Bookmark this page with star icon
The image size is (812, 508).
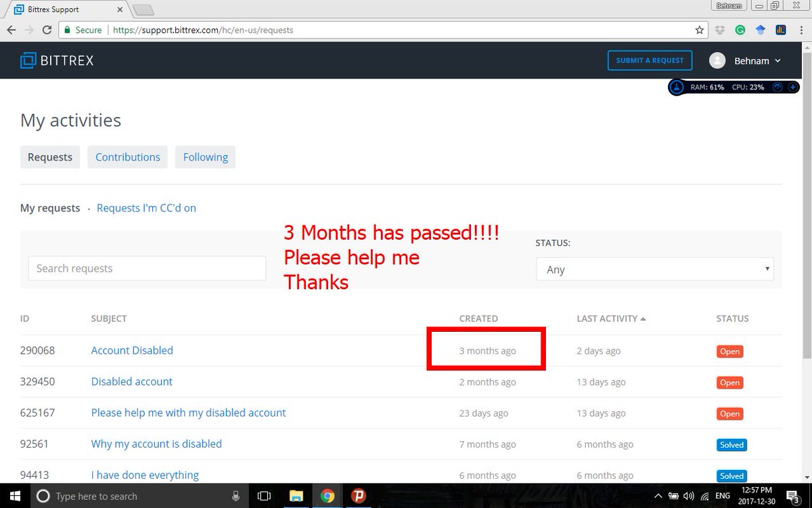700,30
